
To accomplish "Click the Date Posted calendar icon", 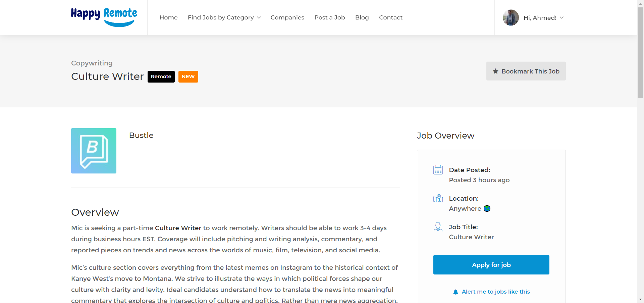I will 438,170.
